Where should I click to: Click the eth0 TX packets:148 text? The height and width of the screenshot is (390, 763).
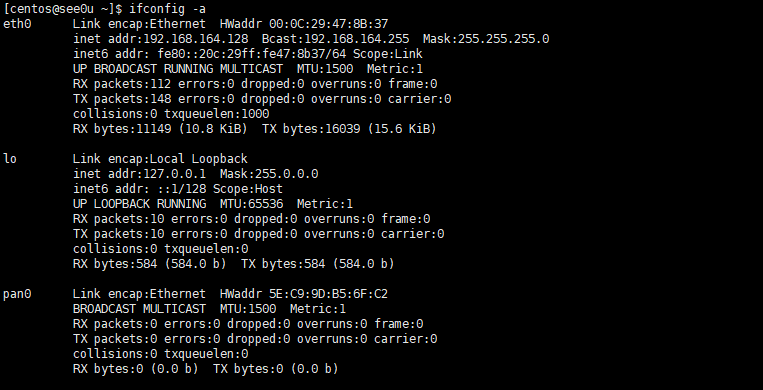pos(122,99)
